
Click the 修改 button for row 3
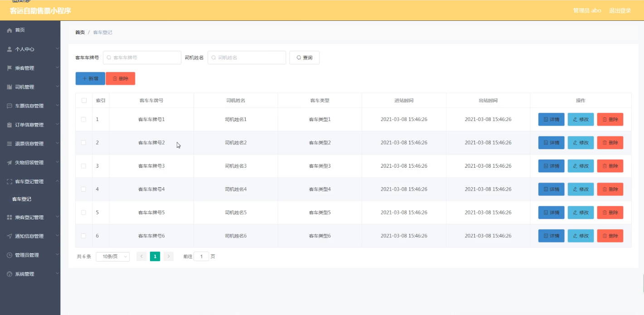(x=581, y=166)
